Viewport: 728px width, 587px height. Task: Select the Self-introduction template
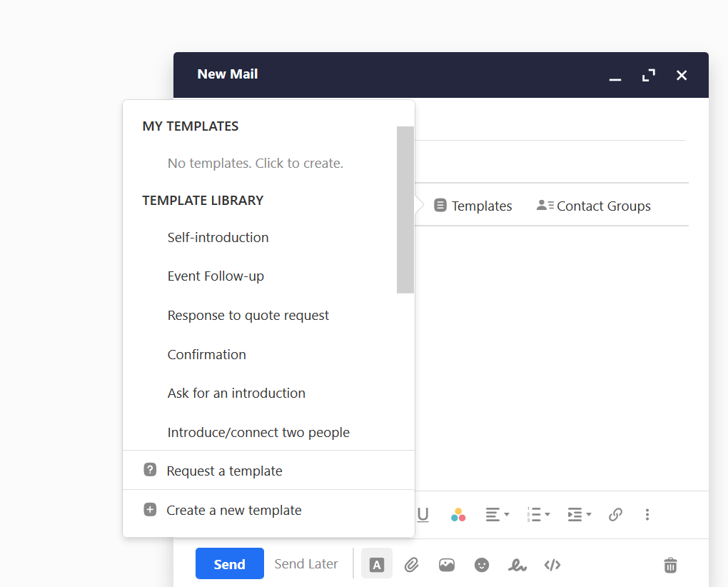[218, 237]
